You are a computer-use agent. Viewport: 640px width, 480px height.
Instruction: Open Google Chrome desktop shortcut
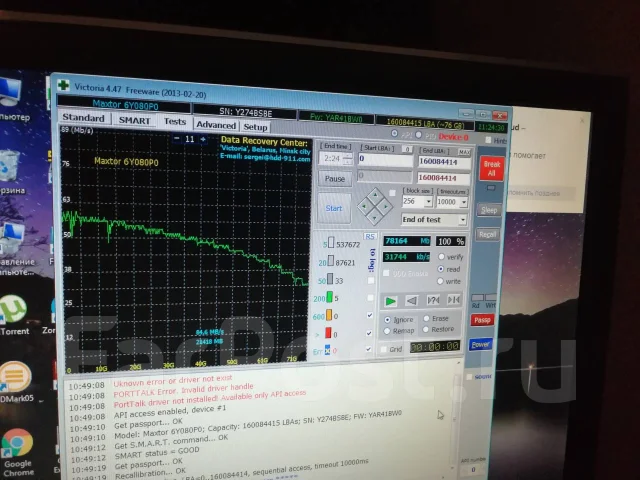pyautogui.click(x=17, y=451)
